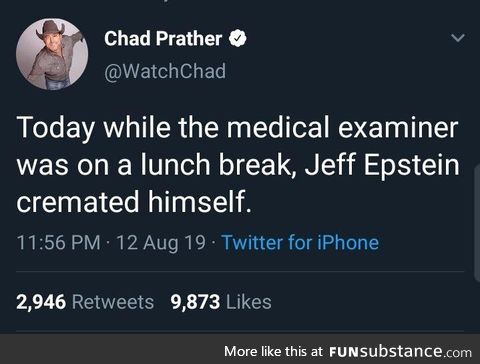Click the 12 Aug 19 date
480x364 pixels.
coord(161,242)
